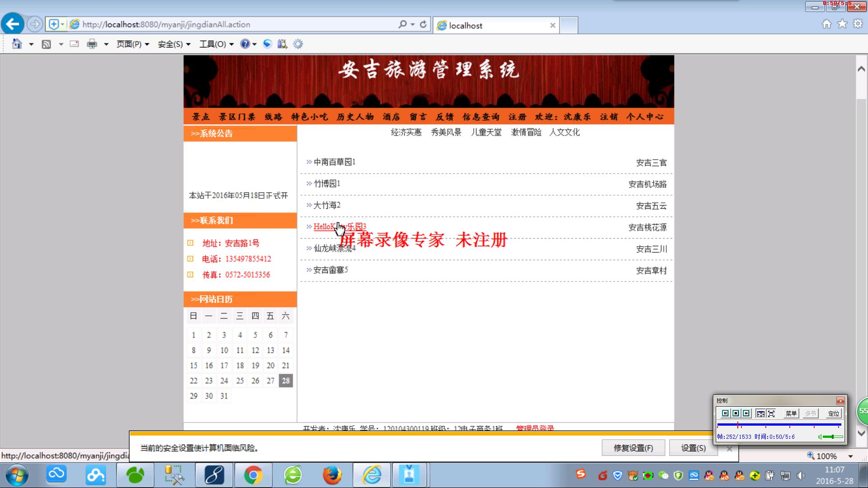868x488 pixels.
Task: Open 景点 in the orange nav bar
Action: coord(201,117)
